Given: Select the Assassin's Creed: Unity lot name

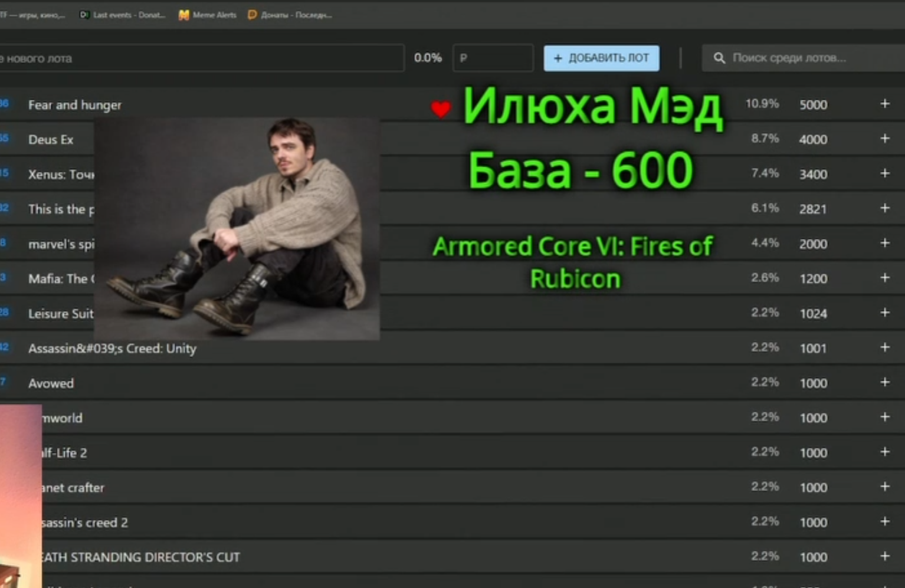Looking at the screenshot, I should (112, 349).
